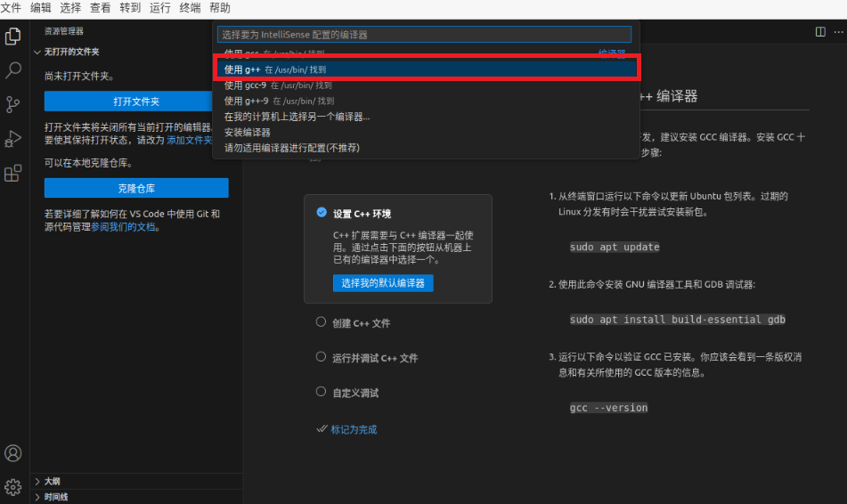Image resolution: width=847 pixels, height=504 pixels.
Task: Open the Explorer view in activity bar
Action: point(13,37)
